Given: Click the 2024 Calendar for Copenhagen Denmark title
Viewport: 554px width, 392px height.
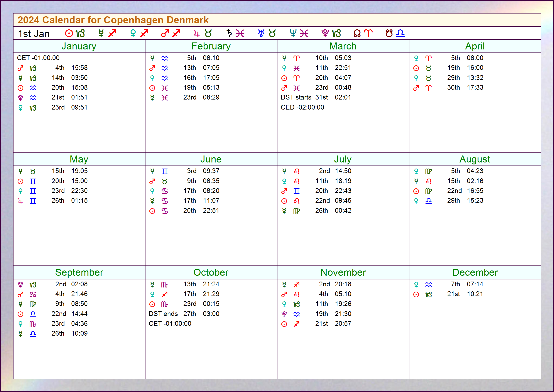Looking at the screenshot, I should [x=113, y=20].
